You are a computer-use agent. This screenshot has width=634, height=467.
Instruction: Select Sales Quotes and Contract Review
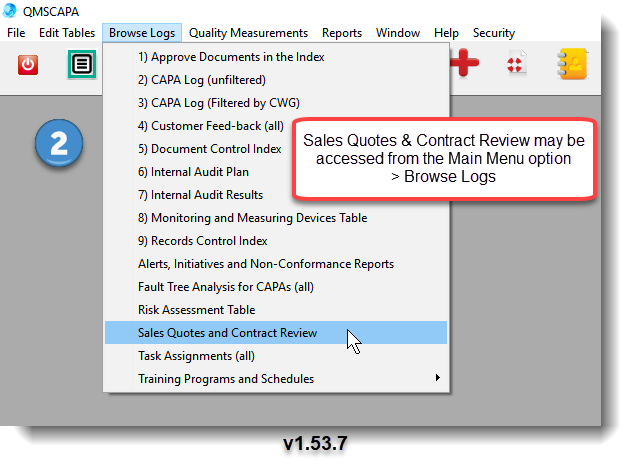click(227, 333)
